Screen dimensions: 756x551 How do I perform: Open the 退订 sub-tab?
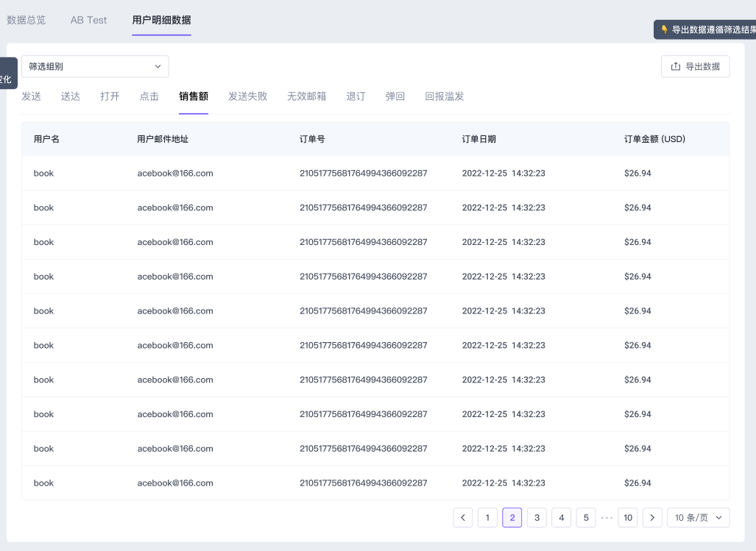click(356, 96)
